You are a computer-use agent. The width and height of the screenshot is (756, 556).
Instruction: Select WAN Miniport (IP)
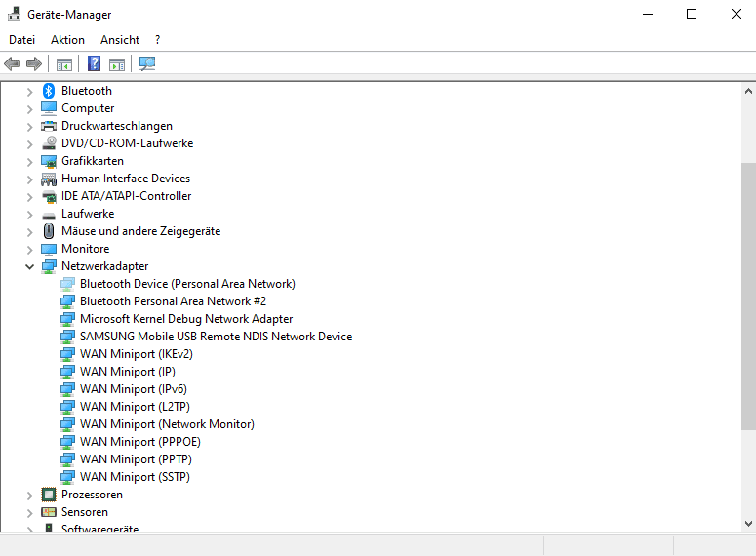point(128,372)
